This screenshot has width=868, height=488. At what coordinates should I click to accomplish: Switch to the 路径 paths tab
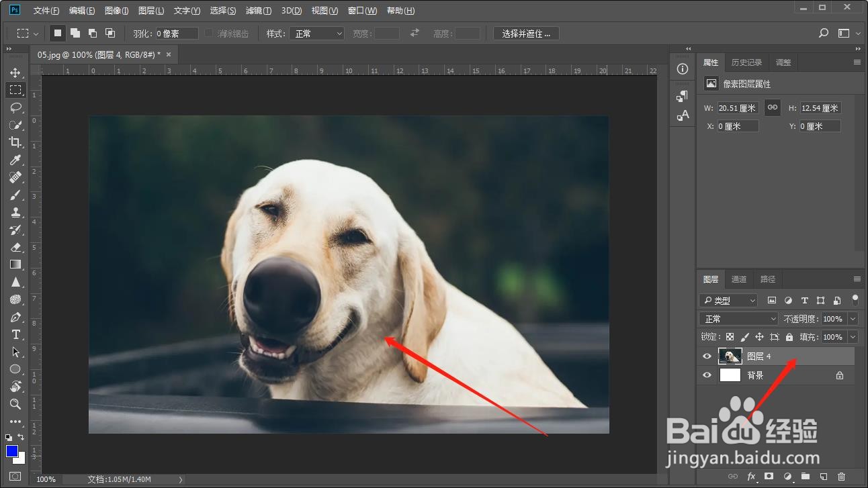[768, 279]
